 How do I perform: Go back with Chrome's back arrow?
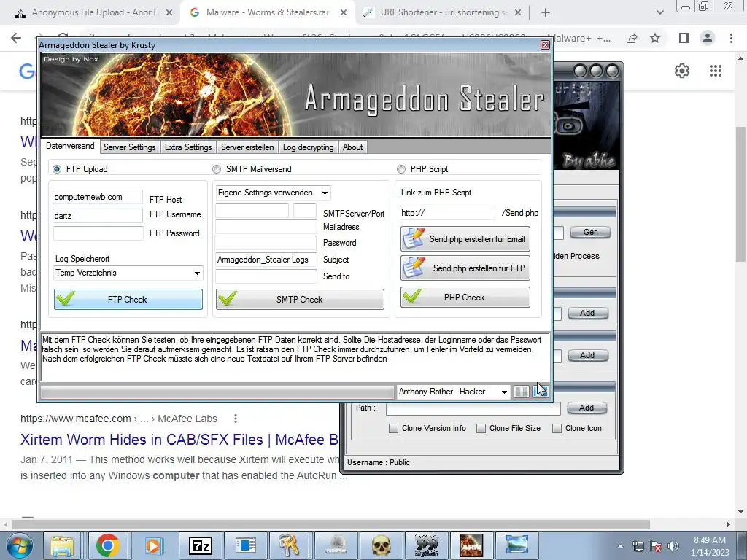point(16,38)
